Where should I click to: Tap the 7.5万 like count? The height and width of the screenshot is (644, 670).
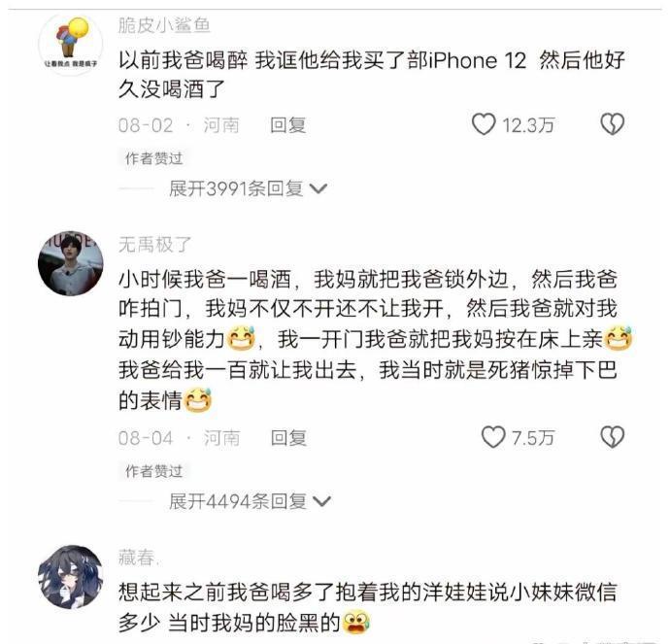pyautogui.click(x=533, y=438)
